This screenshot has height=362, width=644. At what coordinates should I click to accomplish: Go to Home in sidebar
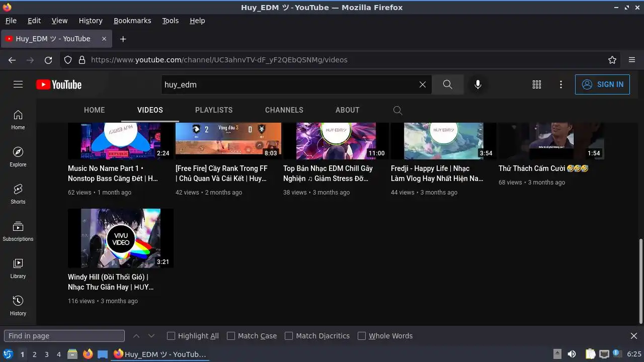[x=18, y=120]
